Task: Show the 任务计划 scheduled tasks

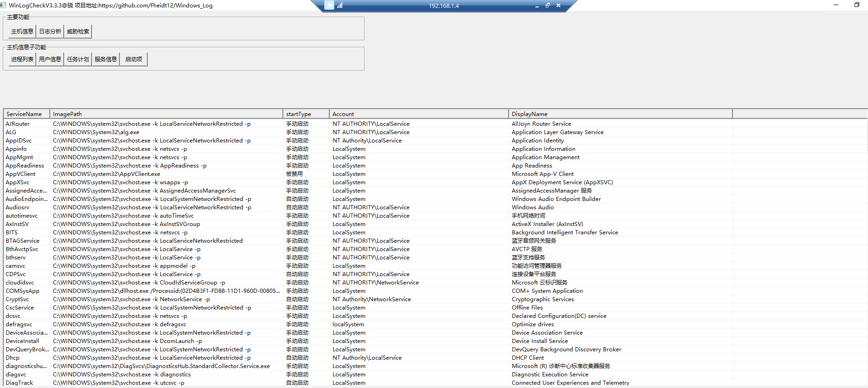Action: pyautogui.click(x=78, y=59)
